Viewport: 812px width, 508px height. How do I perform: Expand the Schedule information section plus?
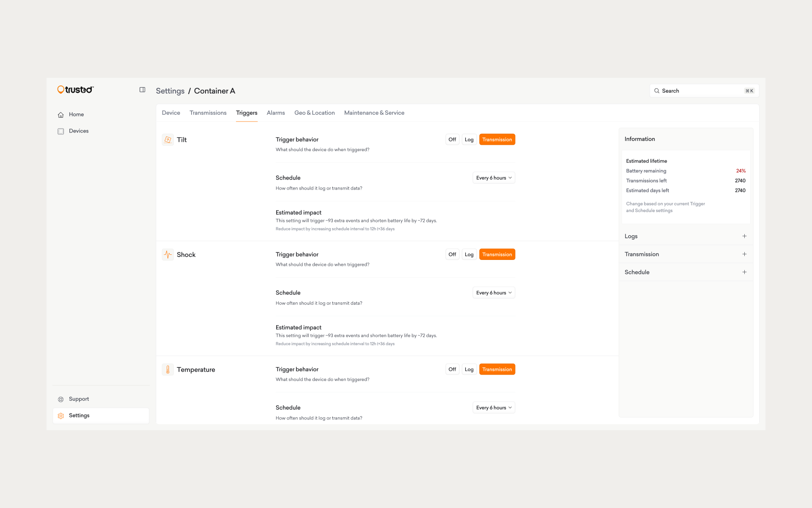744,272
